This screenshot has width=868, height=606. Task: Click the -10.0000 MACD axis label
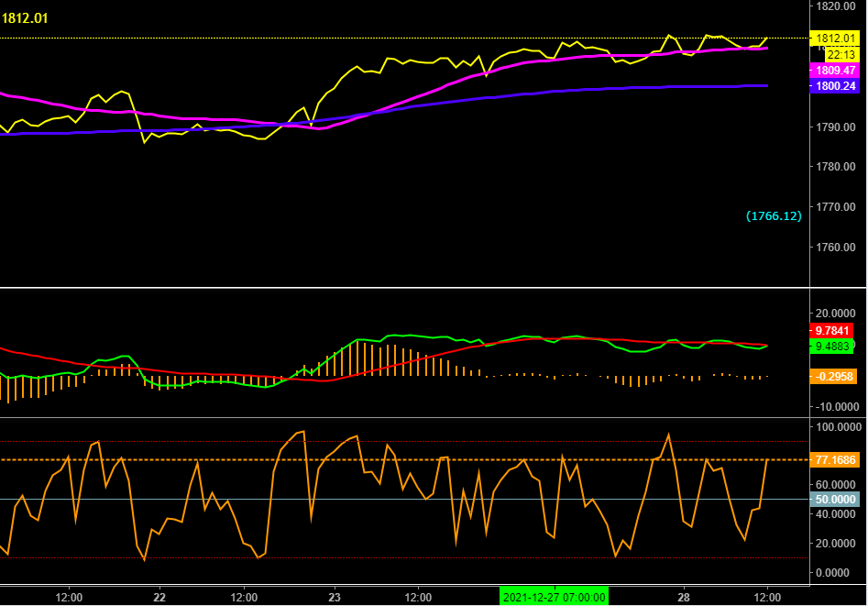[x=837, y=407]
